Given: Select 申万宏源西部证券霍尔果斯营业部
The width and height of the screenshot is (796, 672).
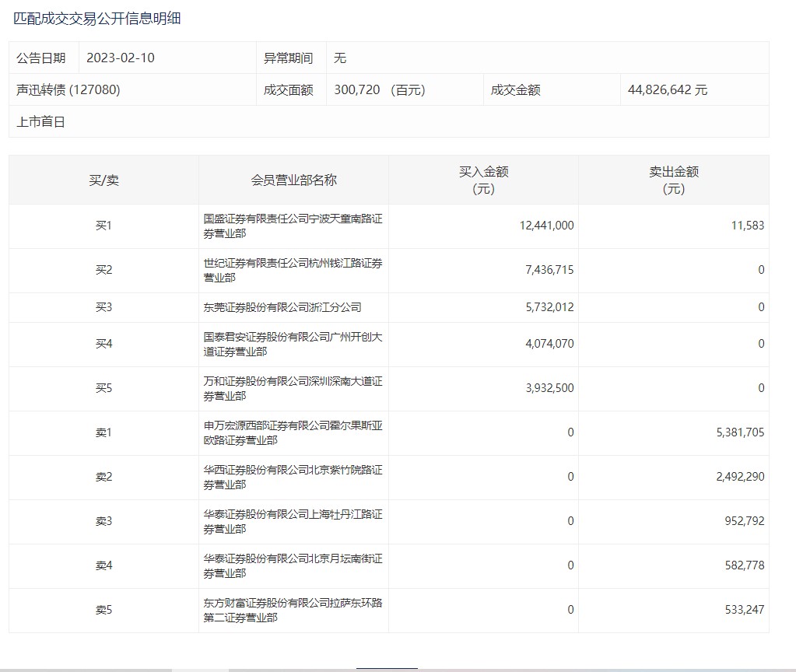Looking at the screenshot, I should pos(293,433).
